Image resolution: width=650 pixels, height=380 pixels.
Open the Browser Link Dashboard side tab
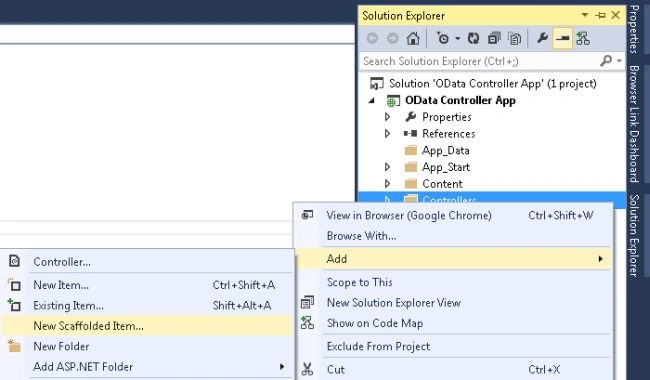pos(634,123)
